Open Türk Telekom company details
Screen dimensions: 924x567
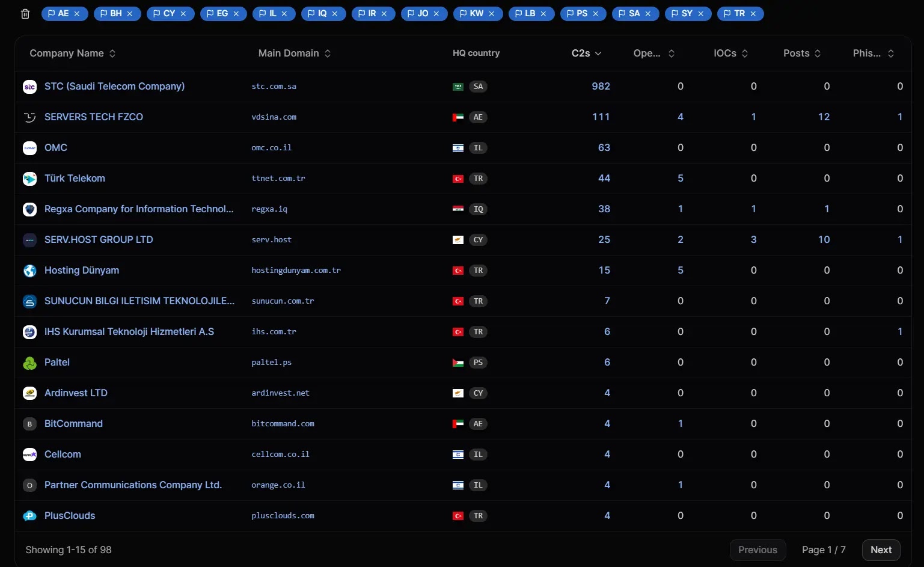pyautogui.click(x=75, y=179)
